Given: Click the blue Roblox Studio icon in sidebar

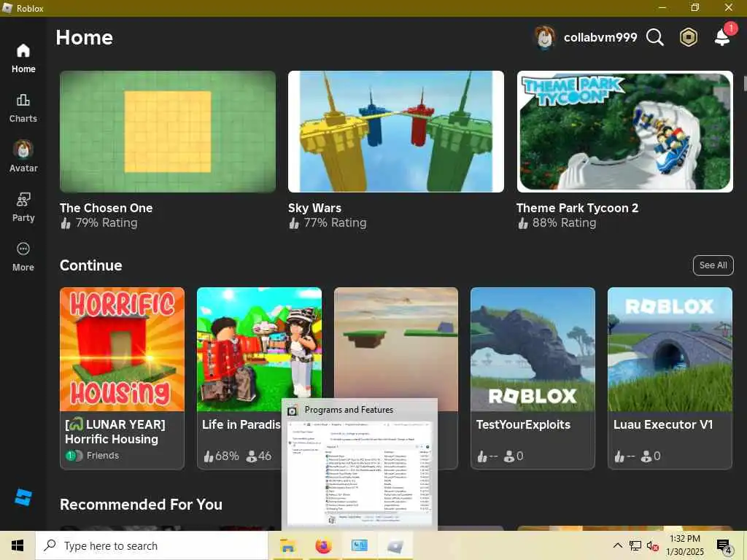Looking at the screenshot, I should tap(23, 497).
